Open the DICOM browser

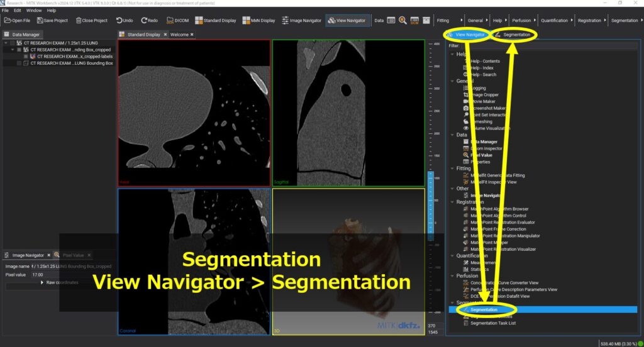(x=177, y=20)
